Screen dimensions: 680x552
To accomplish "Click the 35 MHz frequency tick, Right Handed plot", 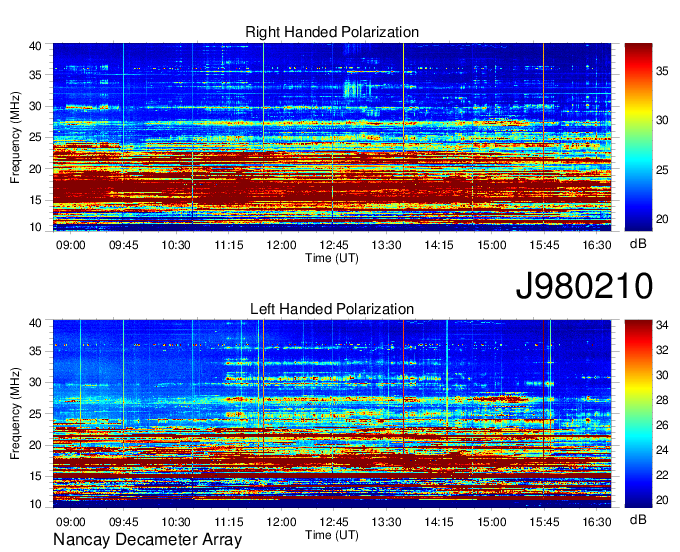I will pos(35,75).
